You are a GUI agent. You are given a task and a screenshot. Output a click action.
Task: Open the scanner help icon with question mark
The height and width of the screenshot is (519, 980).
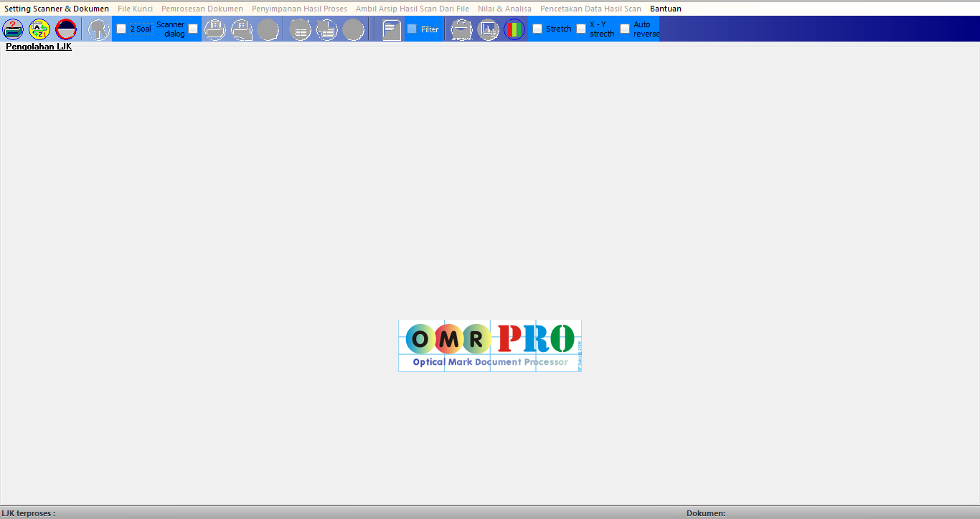[x=13, y=29]
